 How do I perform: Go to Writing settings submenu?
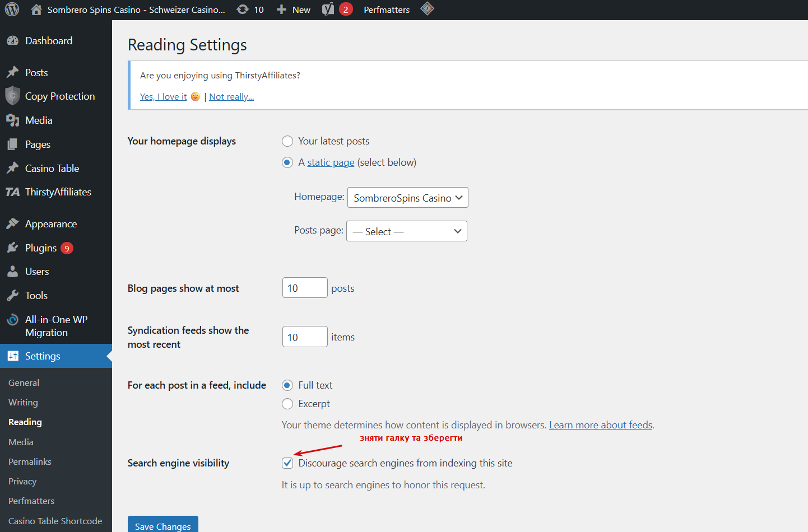[x=23, y=403]
